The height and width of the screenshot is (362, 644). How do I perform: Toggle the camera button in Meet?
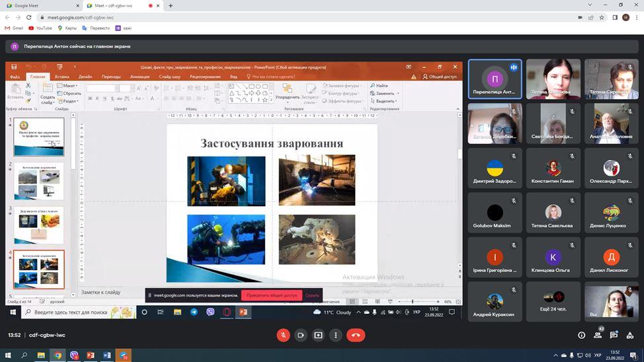pyautogui.click(x=301, y=336)
